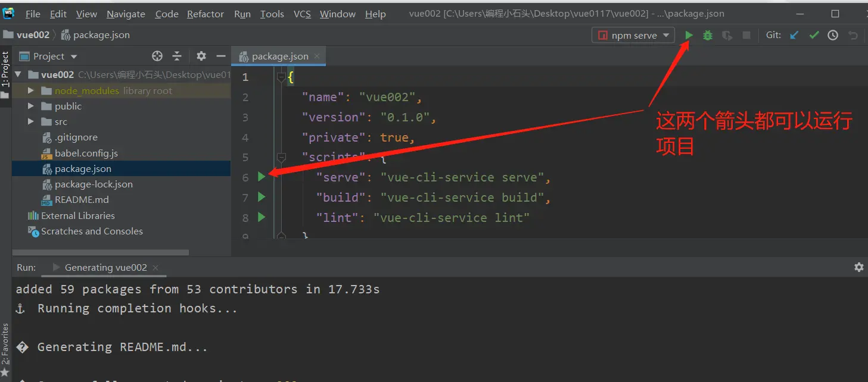
Task: Run with coverage icon in toolbar
Action: tap(727, 35)
